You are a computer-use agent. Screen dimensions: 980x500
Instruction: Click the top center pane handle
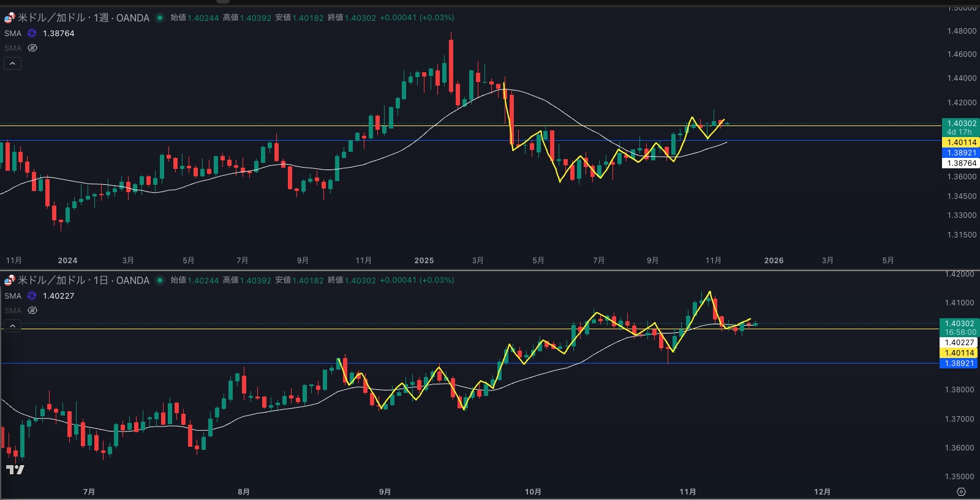224,1
